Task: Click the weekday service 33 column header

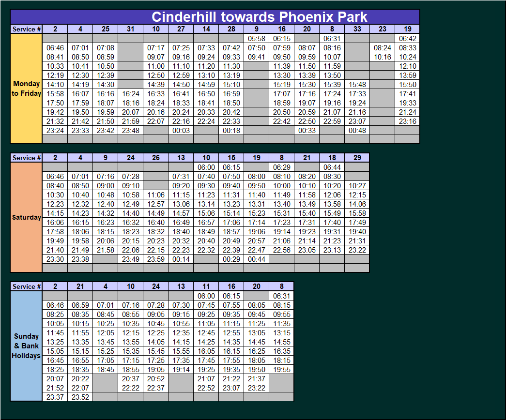Action: [x=357, y=29]
